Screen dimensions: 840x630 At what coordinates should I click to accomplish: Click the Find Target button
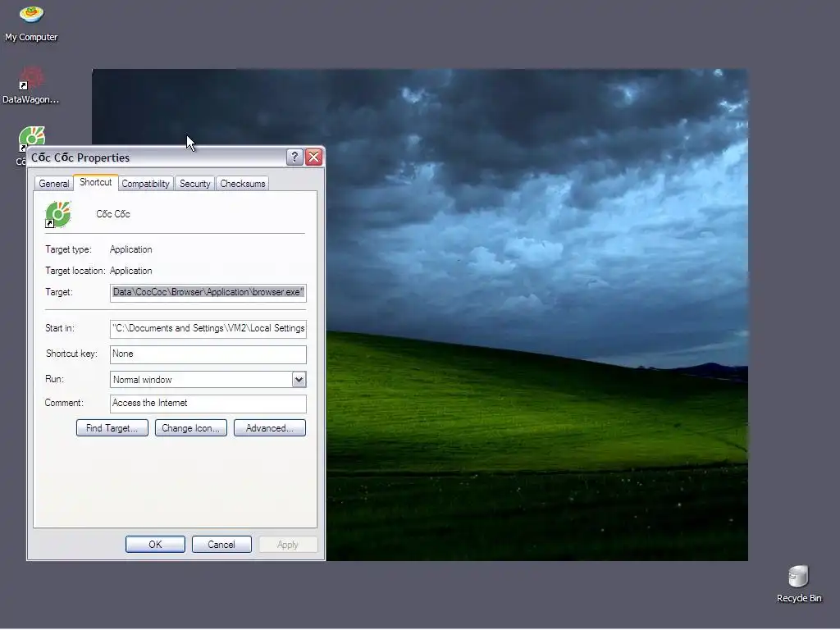tap(112, 428)
